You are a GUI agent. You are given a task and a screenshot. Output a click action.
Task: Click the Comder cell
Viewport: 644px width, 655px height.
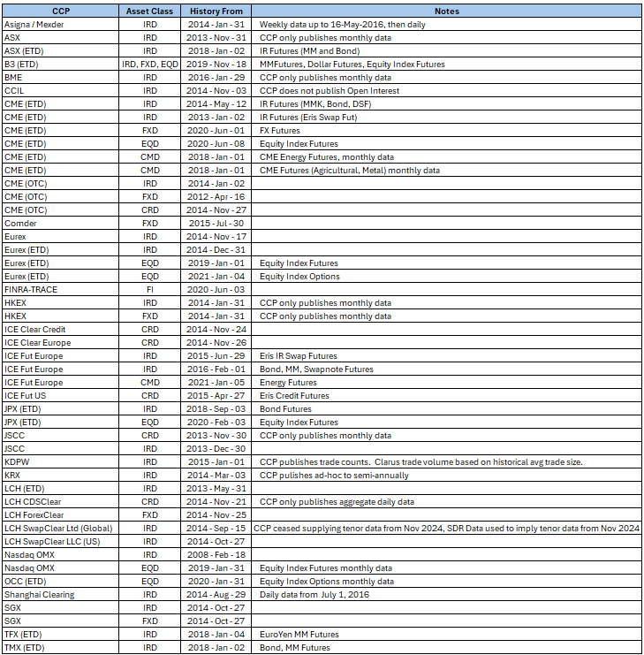[x=61, y=224]
